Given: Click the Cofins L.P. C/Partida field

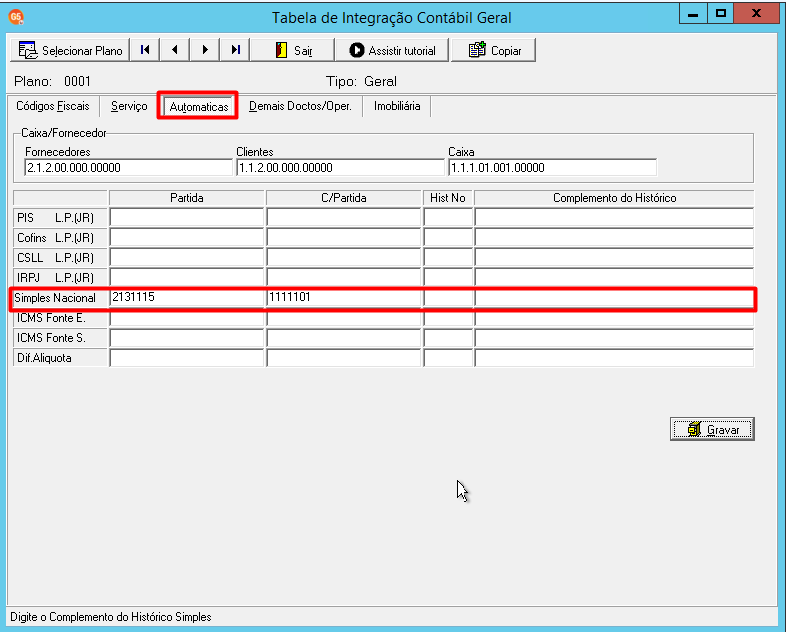Looking at the screenshot, I should [x=343, y=238].
